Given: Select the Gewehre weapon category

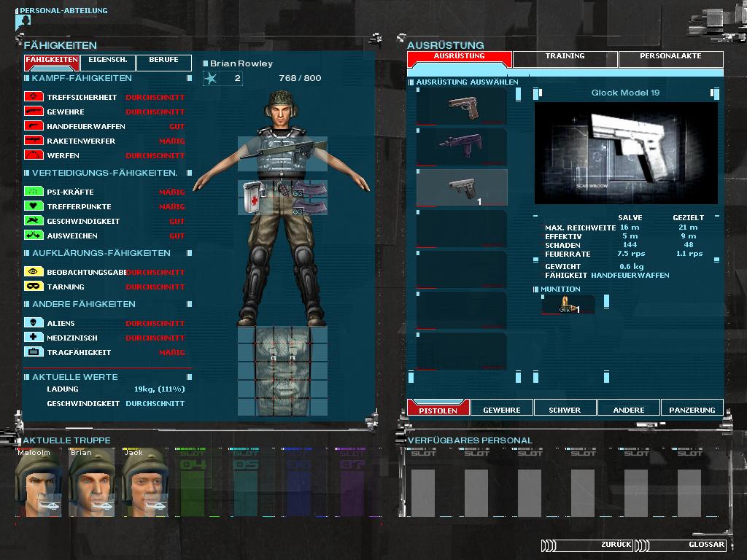Looking at the screenshot, I should point(502,409).
